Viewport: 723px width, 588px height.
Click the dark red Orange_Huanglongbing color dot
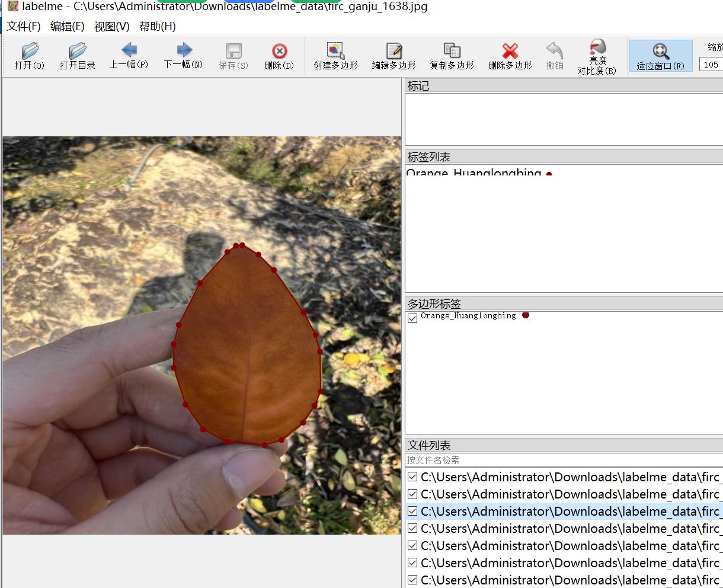(x=526, y=315)
